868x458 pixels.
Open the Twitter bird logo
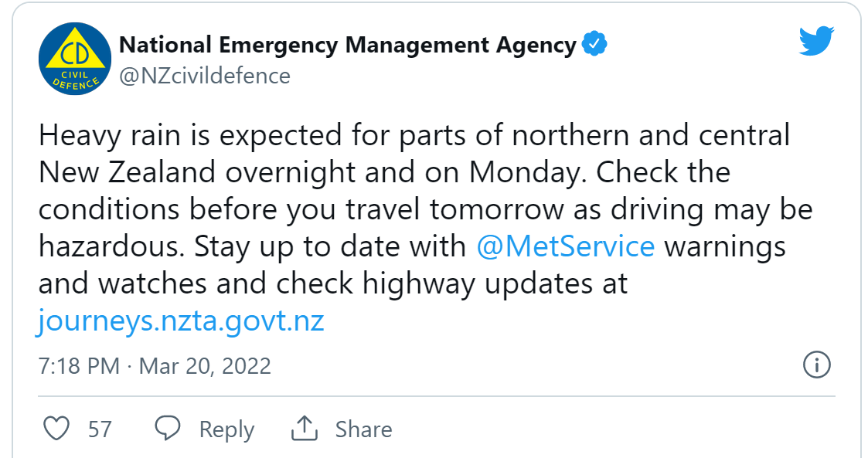tap(816, 41)
